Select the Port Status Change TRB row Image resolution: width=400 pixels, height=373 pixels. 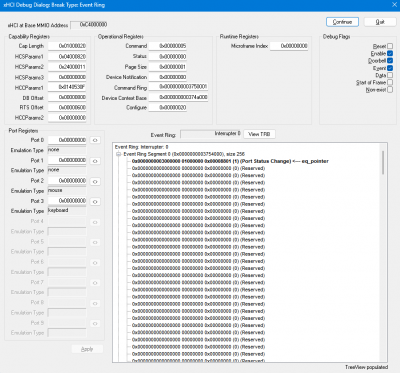[x=230, y=161]
